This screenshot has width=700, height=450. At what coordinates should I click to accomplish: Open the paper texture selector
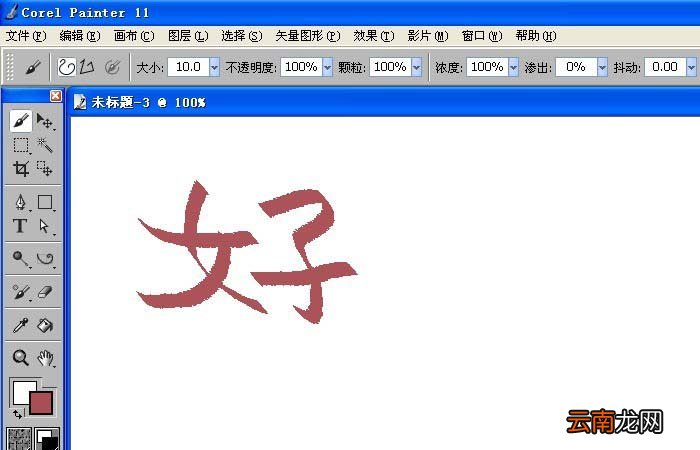19,439
